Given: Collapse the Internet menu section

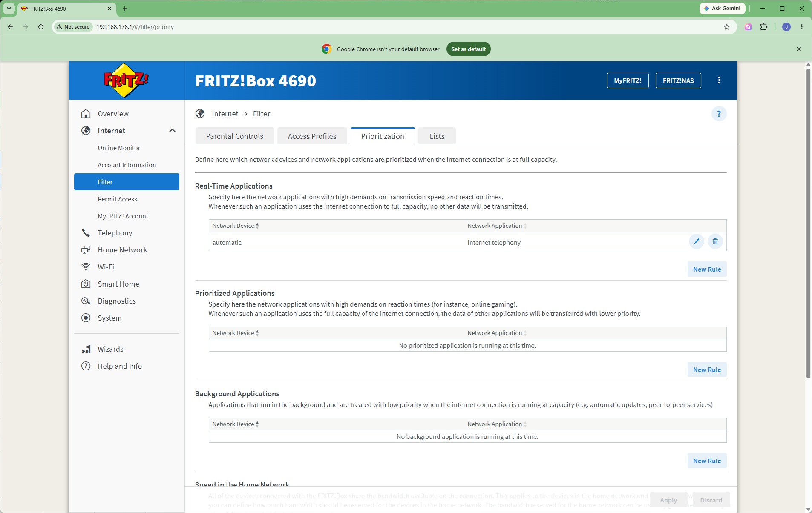Looking at the screenshot, I should 172,131.
